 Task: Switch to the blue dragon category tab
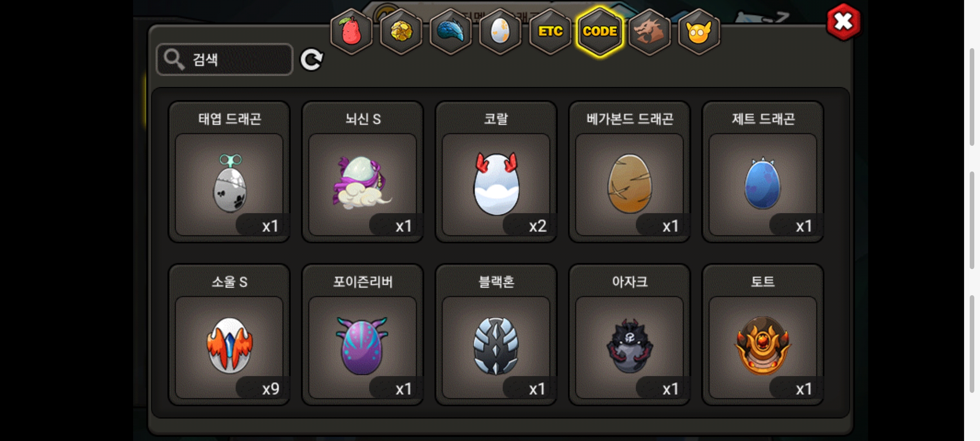[x=451, y=31]
